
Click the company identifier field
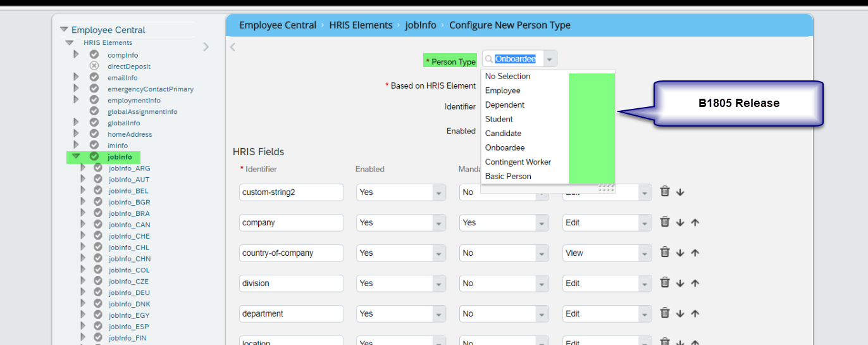pos(291,223)
